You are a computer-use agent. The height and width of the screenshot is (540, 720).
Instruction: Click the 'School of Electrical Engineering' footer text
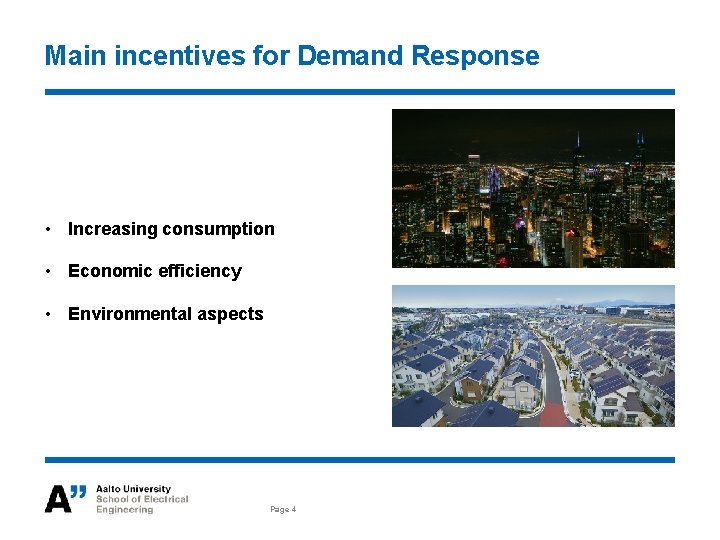142,504
